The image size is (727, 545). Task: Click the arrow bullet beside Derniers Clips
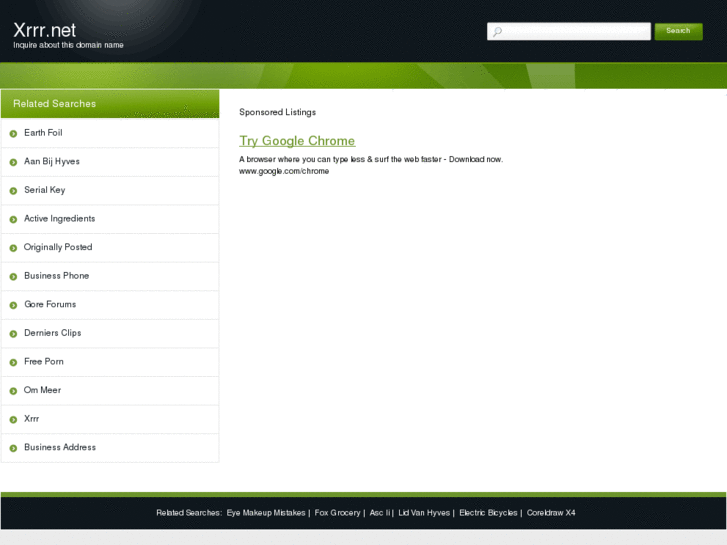[13, 334]
